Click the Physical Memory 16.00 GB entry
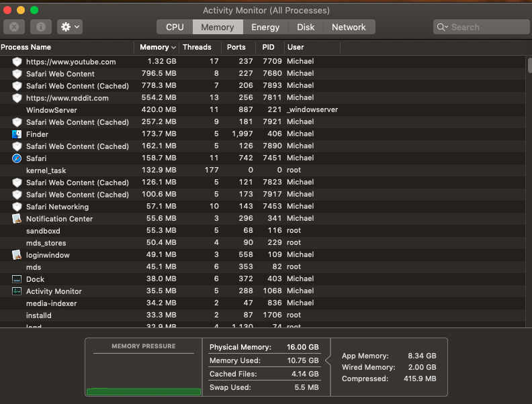This screenshot has height=404, width=532. pyautogui.click(x=264, y=347)
